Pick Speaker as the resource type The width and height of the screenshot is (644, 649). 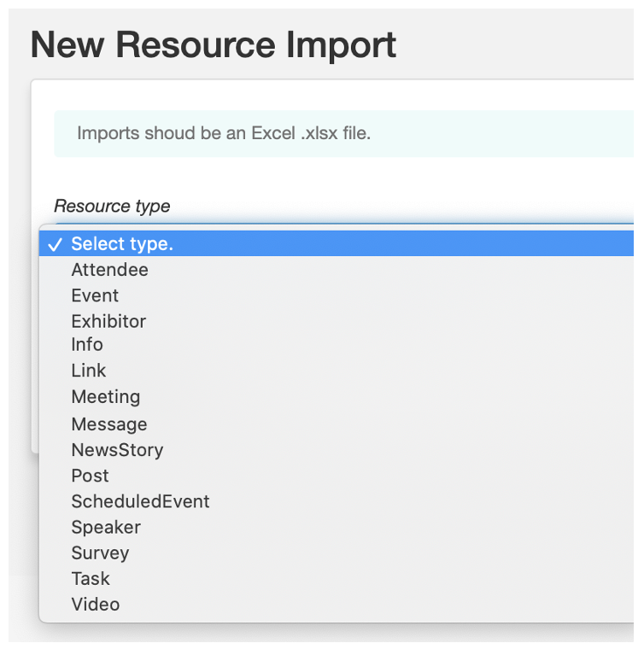point(336,527)
